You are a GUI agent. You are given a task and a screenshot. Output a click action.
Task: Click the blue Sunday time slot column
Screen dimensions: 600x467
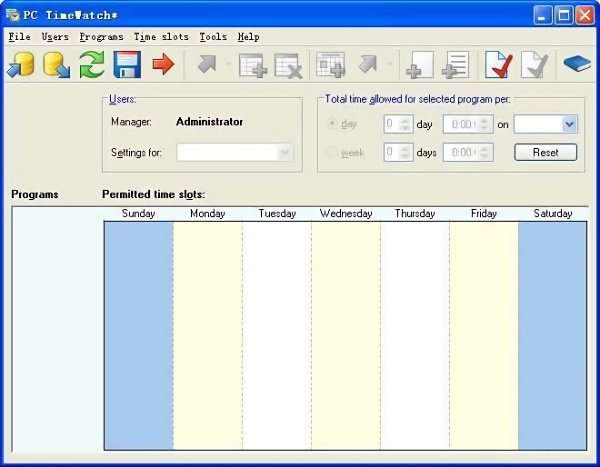click(x=139, y=336)
